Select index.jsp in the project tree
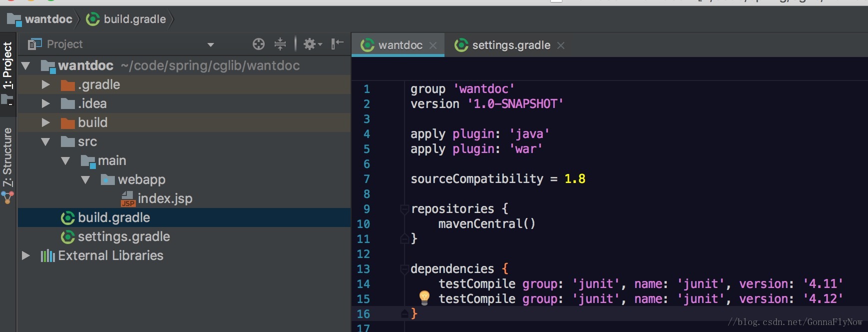868x332 pixels. tap(165, 199)
